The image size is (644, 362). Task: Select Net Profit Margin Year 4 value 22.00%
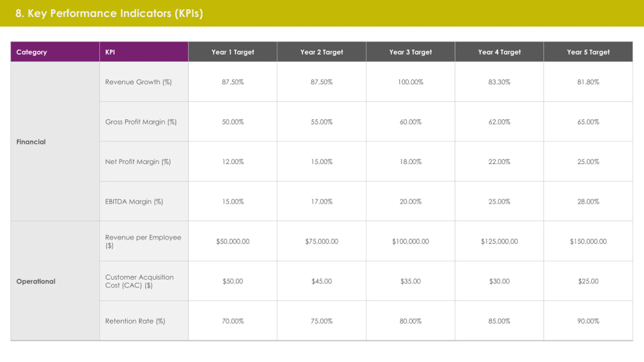click(x=499, y=162)
